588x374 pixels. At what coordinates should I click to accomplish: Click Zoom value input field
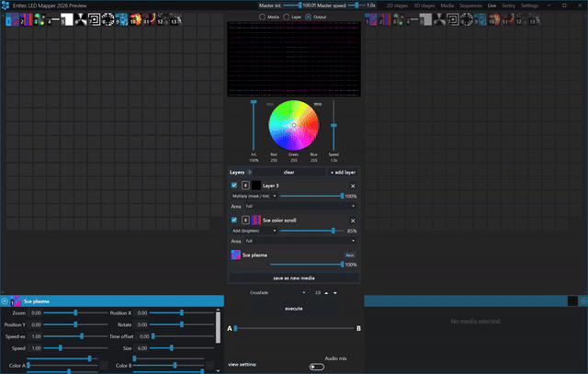point(36,312)
